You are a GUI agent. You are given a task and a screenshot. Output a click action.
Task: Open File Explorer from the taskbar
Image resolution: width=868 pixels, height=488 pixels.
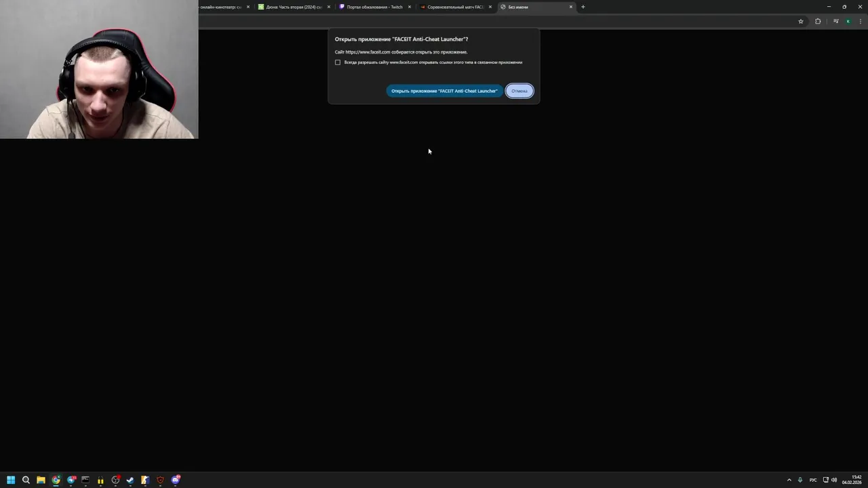pos(41,480)
